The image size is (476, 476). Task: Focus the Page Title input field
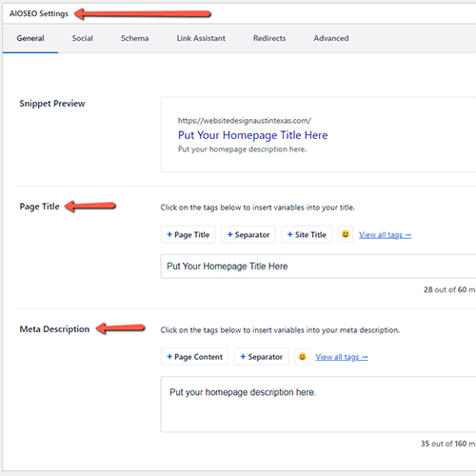point(318,267)
